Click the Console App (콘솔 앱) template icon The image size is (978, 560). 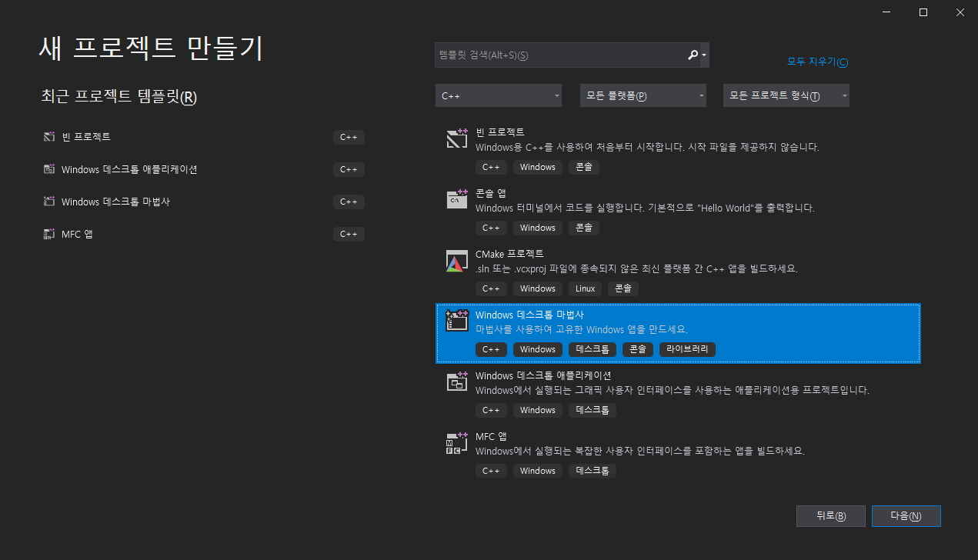[457, 199]
